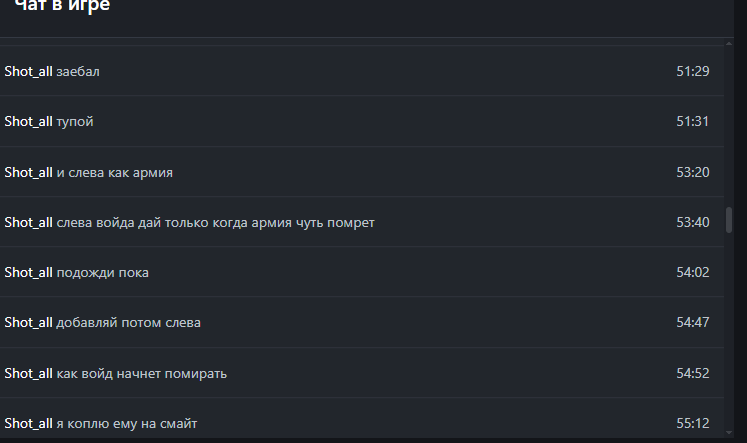
Task: Jump to the 53:20 timestamp
Action: [x=693, y=172]
